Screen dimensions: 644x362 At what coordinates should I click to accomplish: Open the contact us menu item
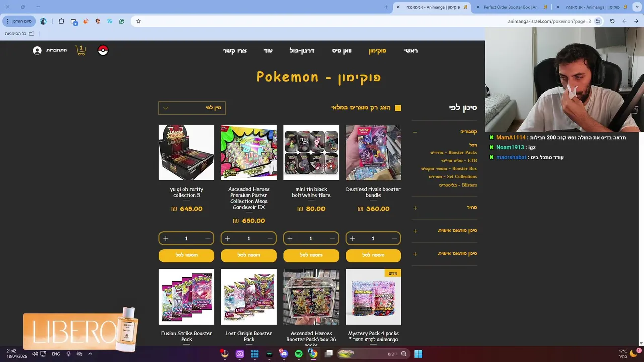point(235,51)
